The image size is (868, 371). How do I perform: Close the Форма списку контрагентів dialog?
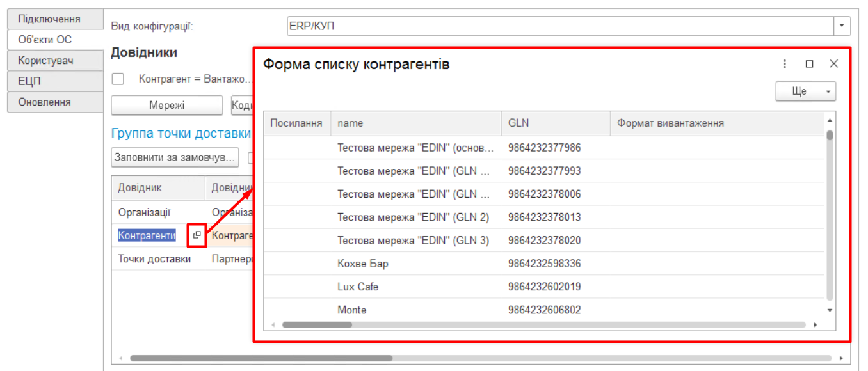click(833, 64)
